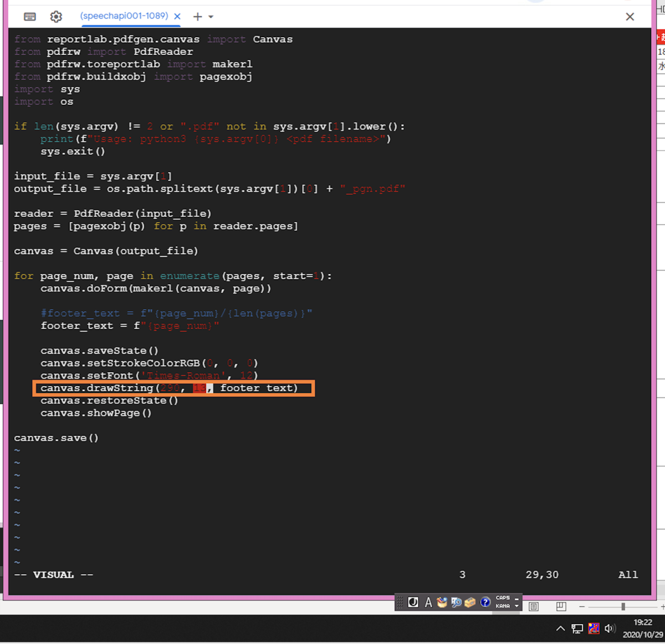Close the speechapi001-1089 tab
Image resolution: width=665 pixels, height=644 pixels.
click(177, 17)
